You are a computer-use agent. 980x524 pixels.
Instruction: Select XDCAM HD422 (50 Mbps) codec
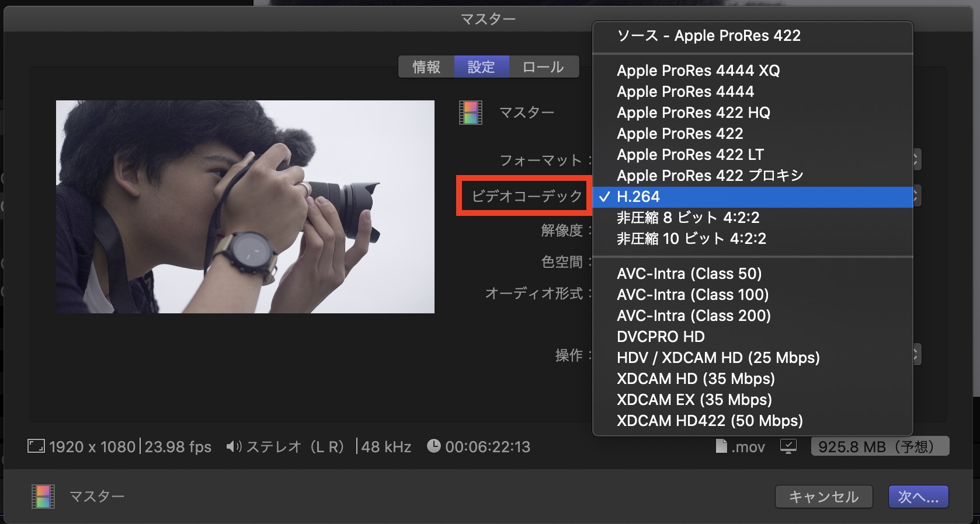coord(752,421)
